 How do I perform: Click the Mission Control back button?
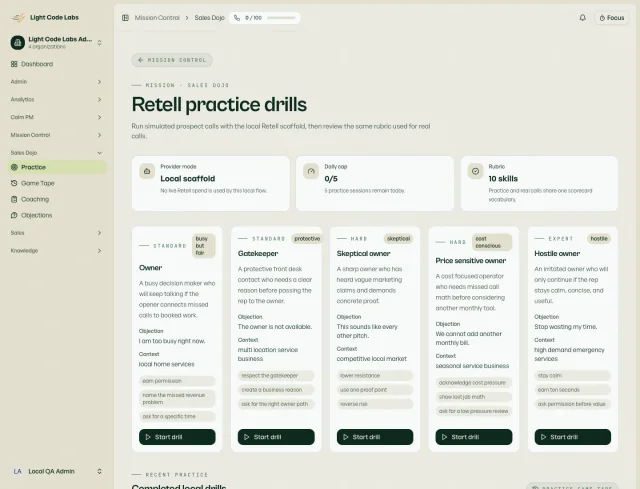pyautogui.click(x=172, y=60)
